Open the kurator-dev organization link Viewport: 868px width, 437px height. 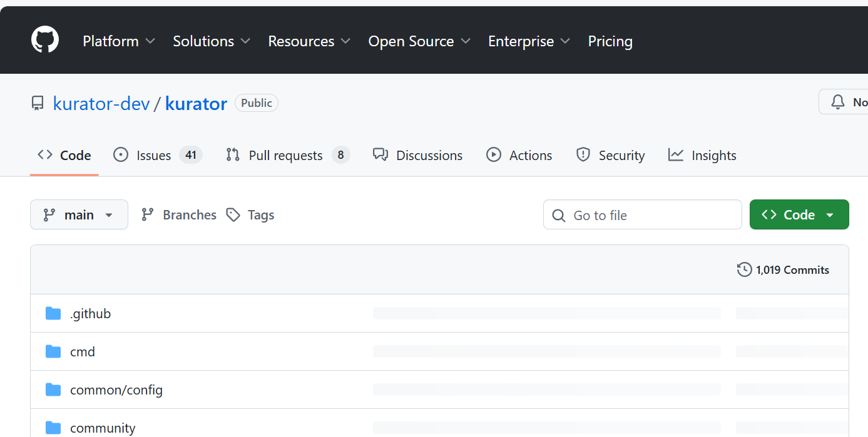tap(101, 103)
